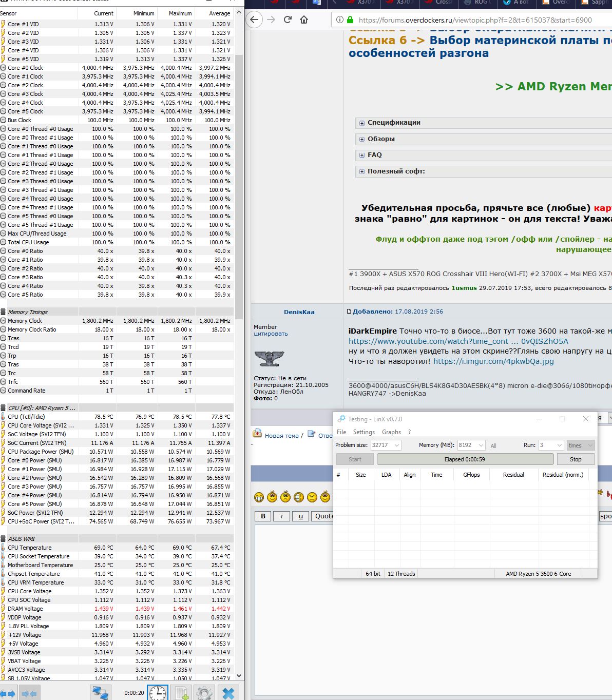Close HWiNFO sensors with blue X icon

point(228,693)
